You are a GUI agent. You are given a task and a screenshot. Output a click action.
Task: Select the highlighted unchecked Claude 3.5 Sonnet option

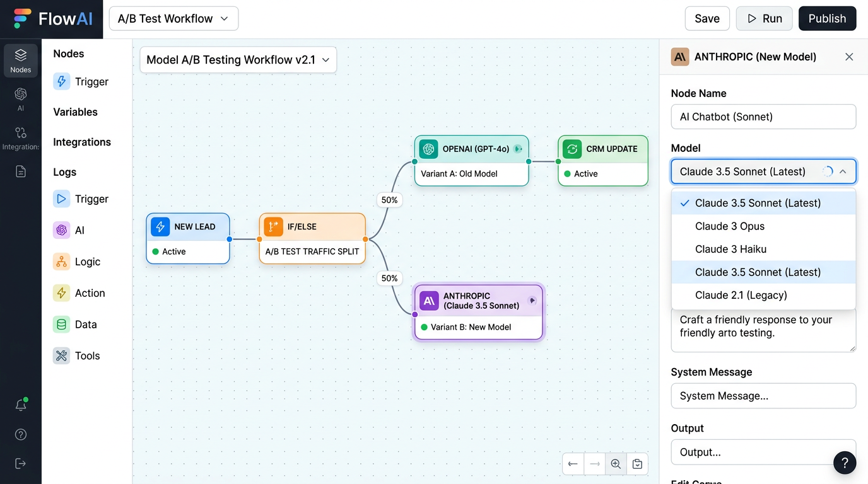[x=763, y=272]
